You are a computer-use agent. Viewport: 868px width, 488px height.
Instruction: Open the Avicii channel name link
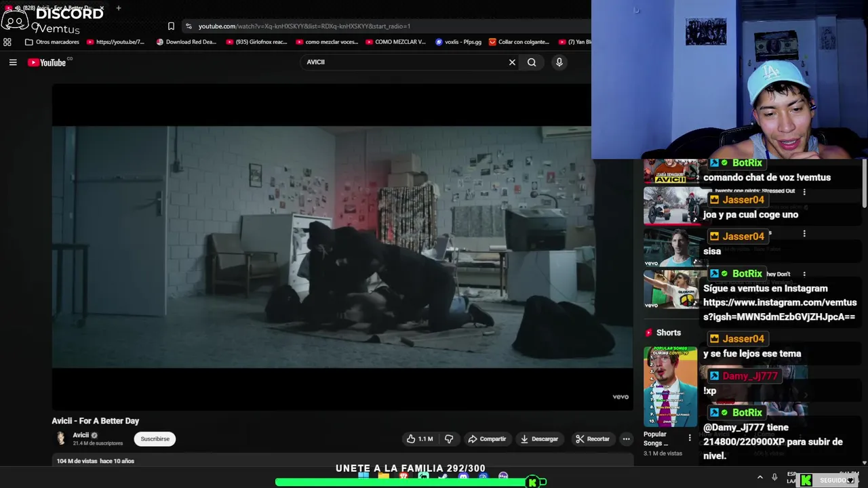tap(81, 435)
